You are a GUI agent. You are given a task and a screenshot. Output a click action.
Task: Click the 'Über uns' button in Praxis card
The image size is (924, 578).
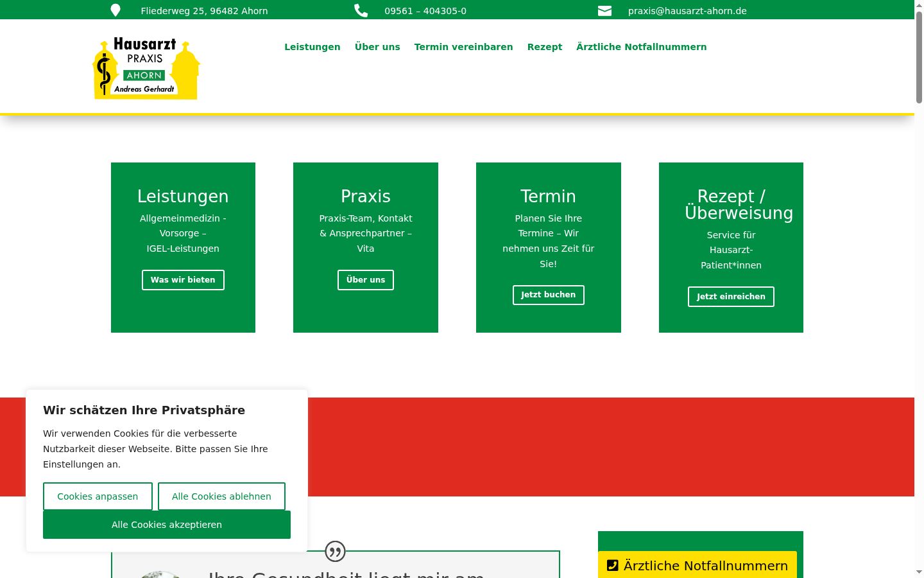tap(366, 280)
